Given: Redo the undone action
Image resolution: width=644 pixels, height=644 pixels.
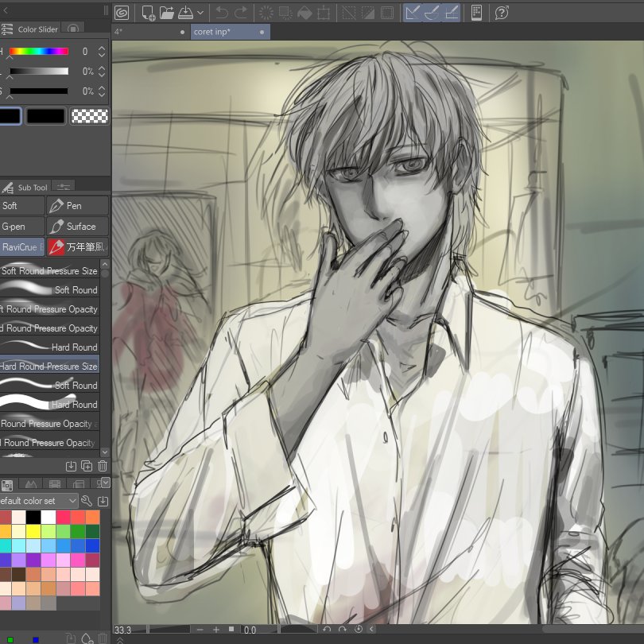Looking at the screenshot, I should [x=241, y=13].
